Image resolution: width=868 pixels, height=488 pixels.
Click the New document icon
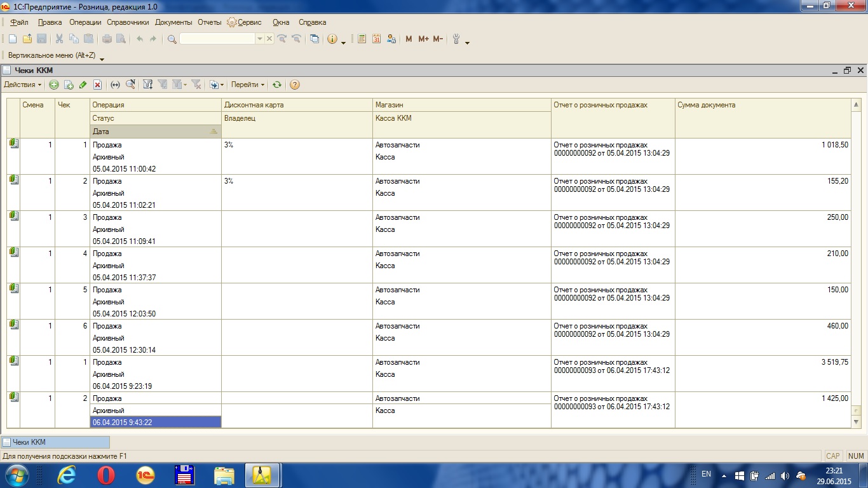pos(13,39)
